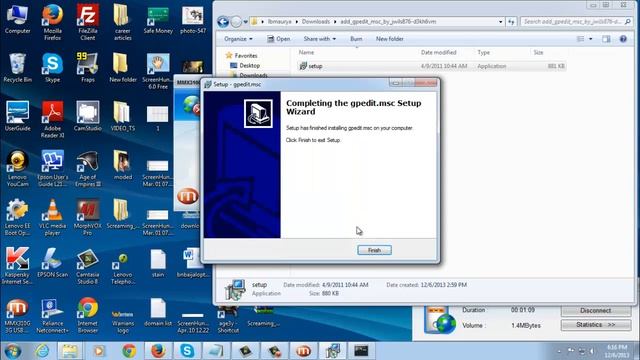Image resolution: width=640 pixels, height=360 pixels.
Task: Open Camtasia Studio 8 desktop shortcut
Action: click(87, 266)
